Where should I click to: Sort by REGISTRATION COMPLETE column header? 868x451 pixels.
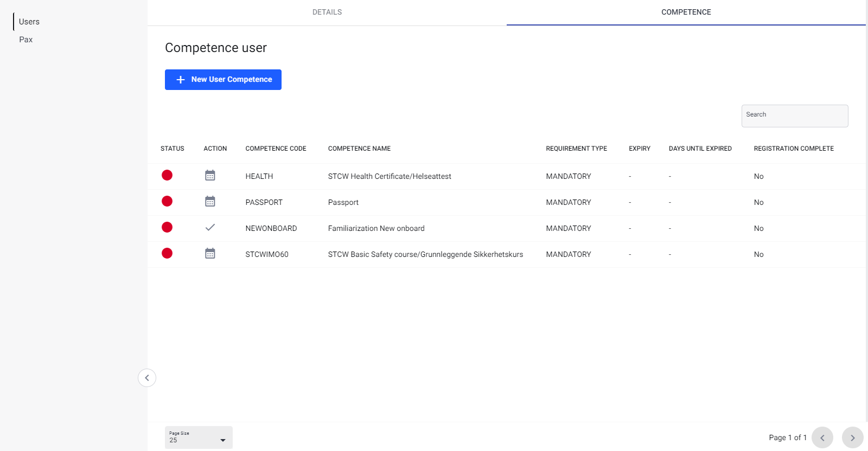794,149
